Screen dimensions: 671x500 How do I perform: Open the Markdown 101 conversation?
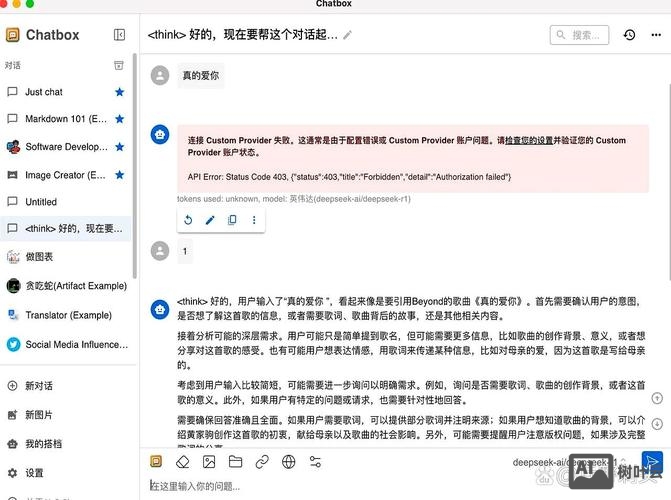pyautogui.click(x=64, y=119)
